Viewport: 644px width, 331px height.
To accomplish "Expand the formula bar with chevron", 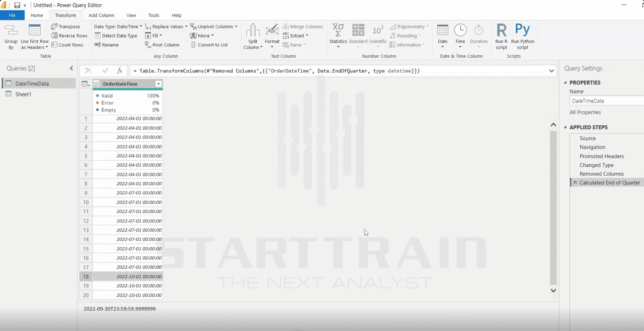I will pos(551,71).
